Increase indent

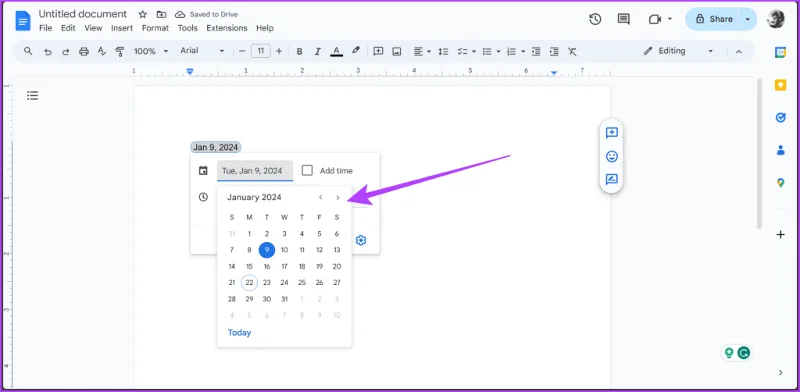[554, 51]
